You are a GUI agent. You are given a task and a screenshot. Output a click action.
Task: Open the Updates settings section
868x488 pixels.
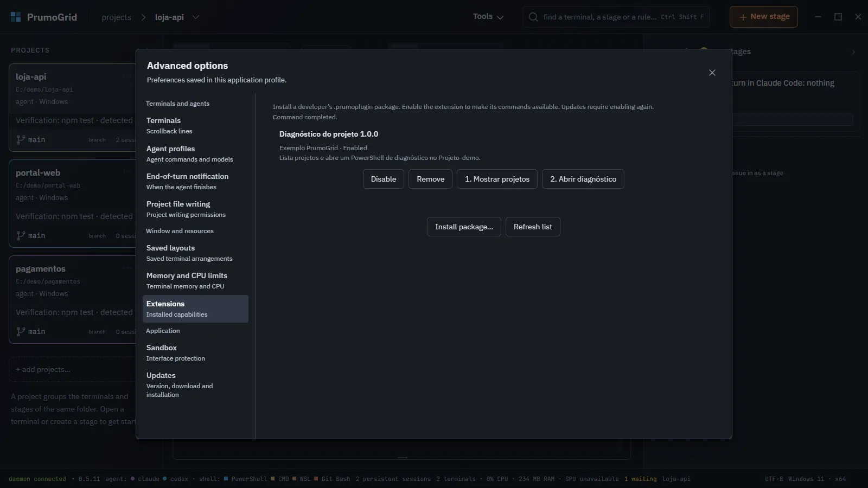pos(195,384)
